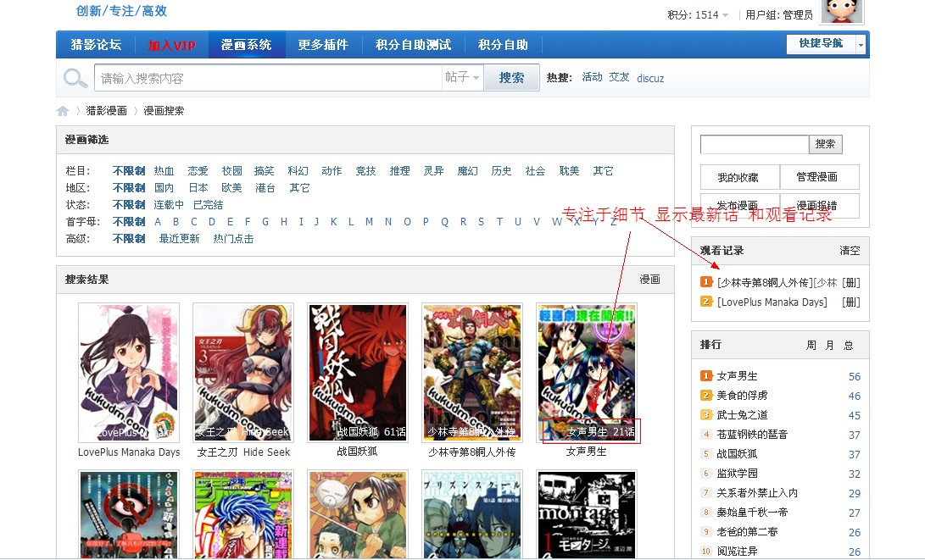Click the 漫画 label in results header
This screenshot has width=925, height=560.
649,280
